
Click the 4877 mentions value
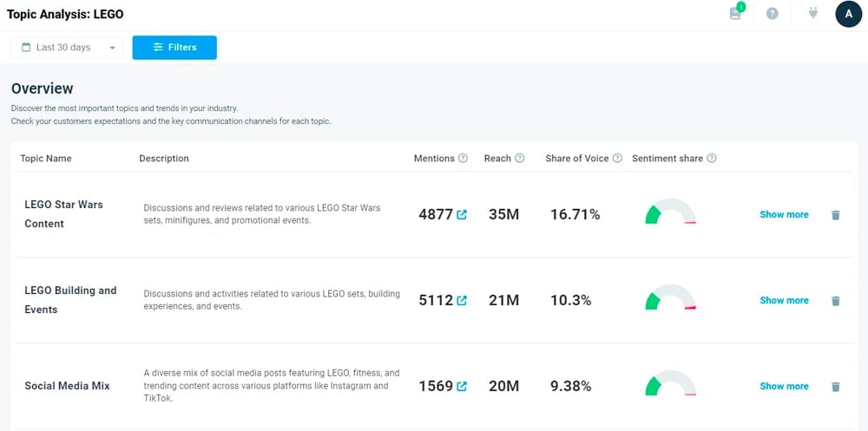pyautogui.click(x=436, y=215)
